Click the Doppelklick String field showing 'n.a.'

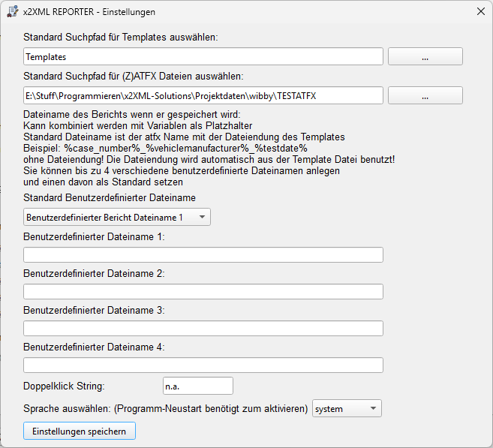197,386
